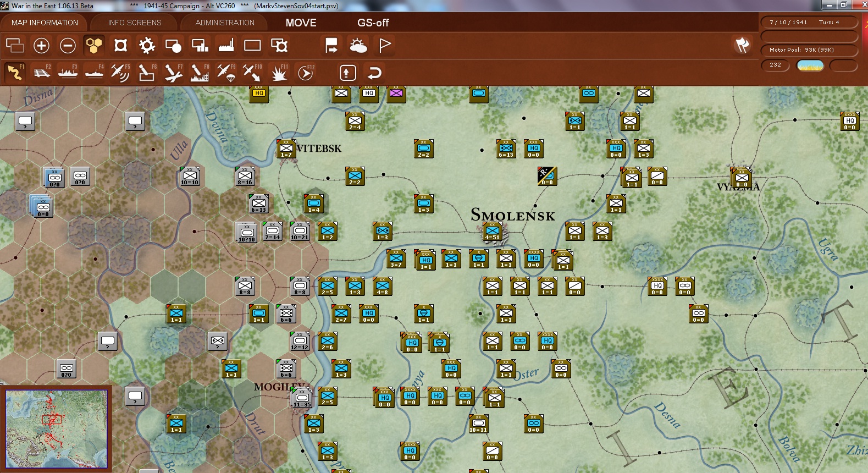Select the F3 naval transport icon

[x=68, y=73]
